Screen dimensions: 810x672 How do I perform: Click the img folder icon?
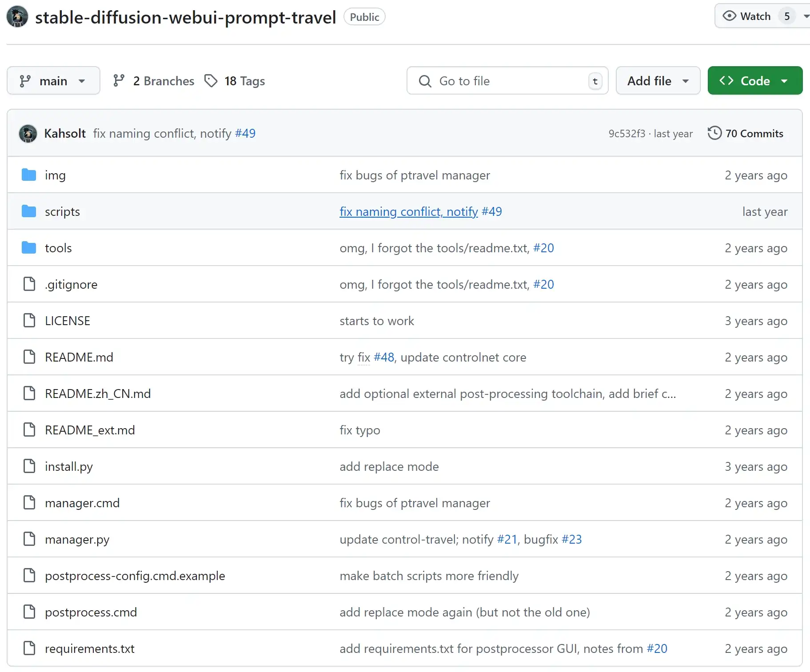29,175
